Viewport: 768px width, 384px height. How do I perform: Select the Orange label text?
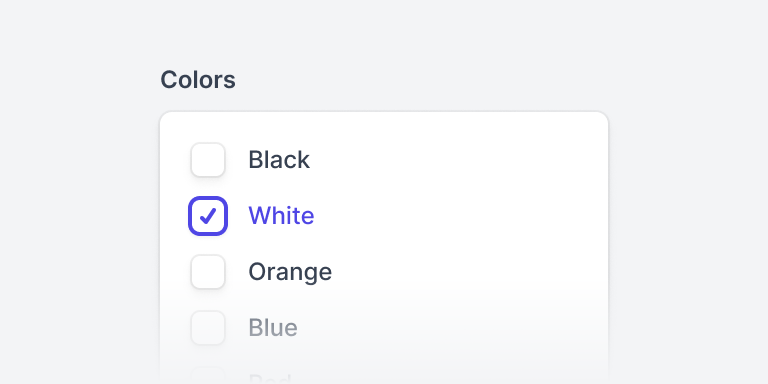click(x=290, y=272)
